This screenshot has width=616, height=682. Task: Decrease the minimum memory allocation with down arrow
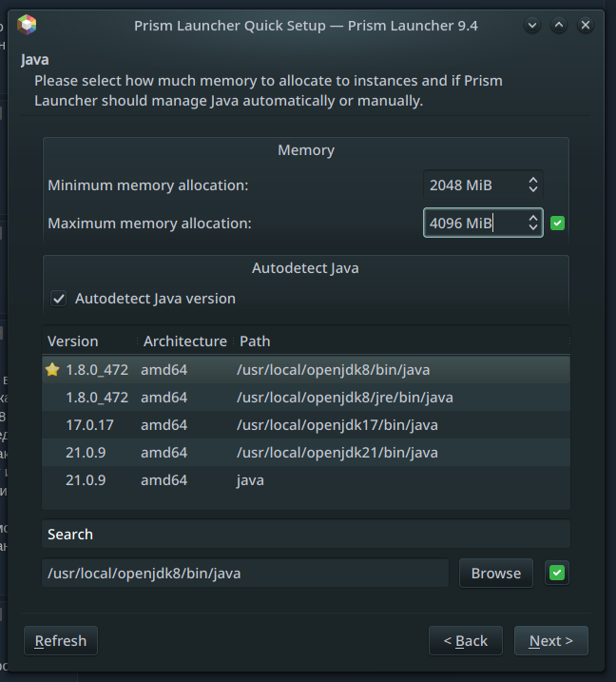pos(533,190)
